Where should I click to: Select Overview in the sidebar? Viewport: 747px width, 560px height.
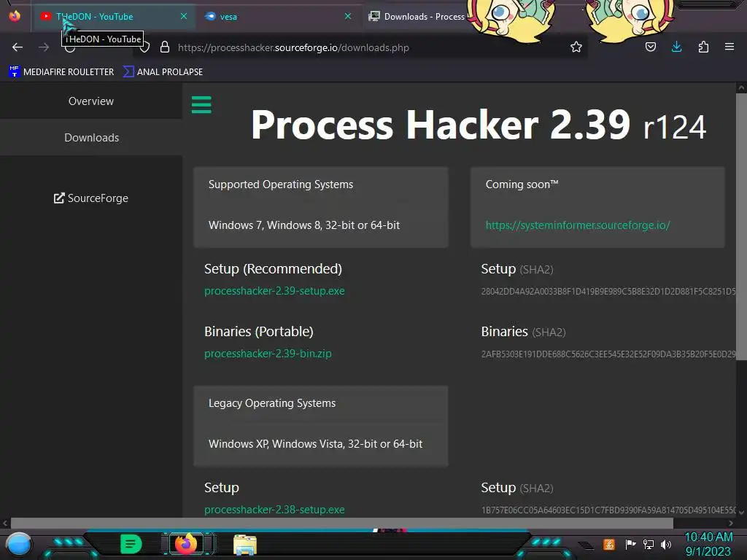pos(91,101)
